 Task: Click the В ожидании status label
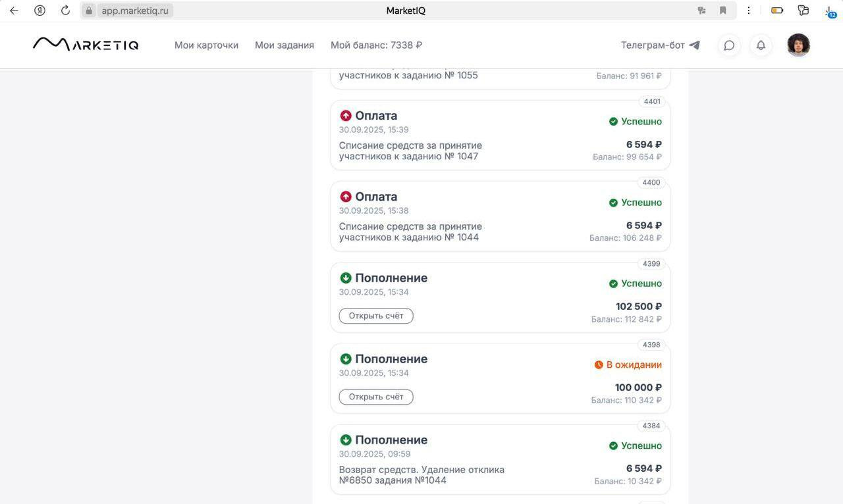coord(634,365)
